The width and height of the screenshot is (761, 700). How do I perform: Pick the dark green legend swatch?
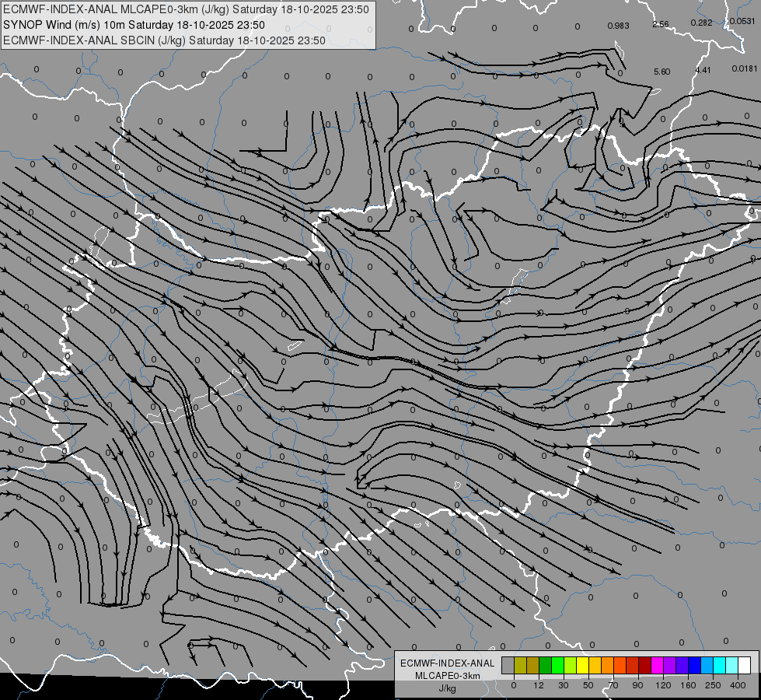pos(545,665)
